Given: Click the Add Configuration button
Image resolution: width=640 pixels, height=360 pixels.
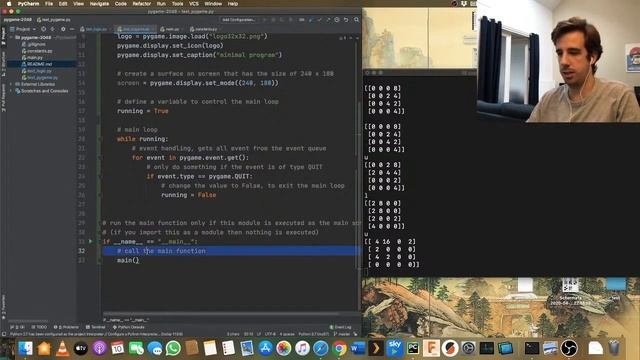Looking at the screenshot, I should pos(239,20).
